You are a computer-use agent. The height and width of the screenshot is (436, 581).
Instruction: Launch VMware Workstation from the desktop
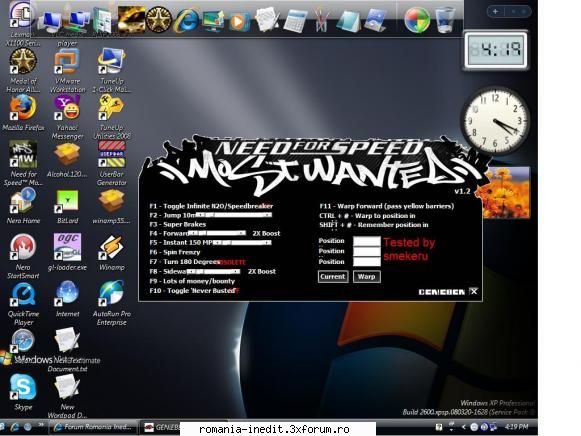click(67, 70)
